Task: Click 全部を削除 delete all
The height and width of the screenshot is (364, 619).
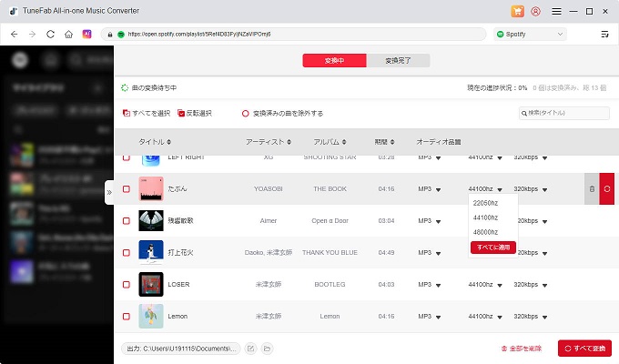Action: pyautogui.click(x=522, y=349)
